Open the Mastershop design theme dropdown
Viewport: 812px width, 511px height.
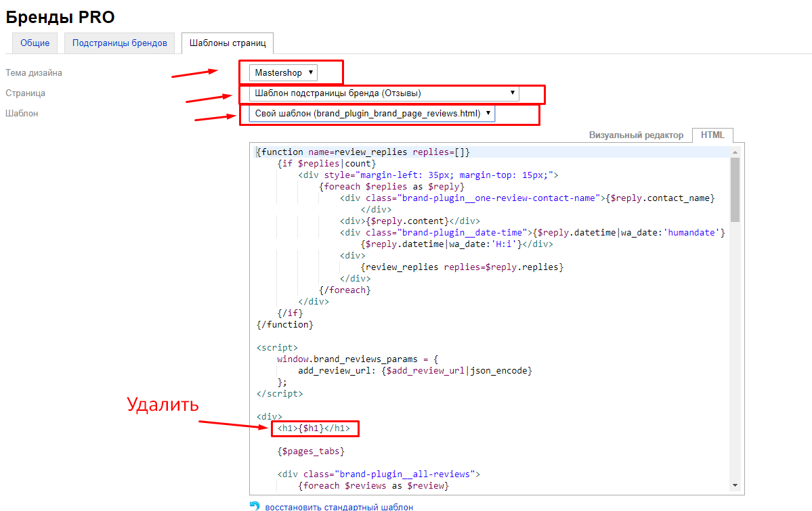[283, 72]
